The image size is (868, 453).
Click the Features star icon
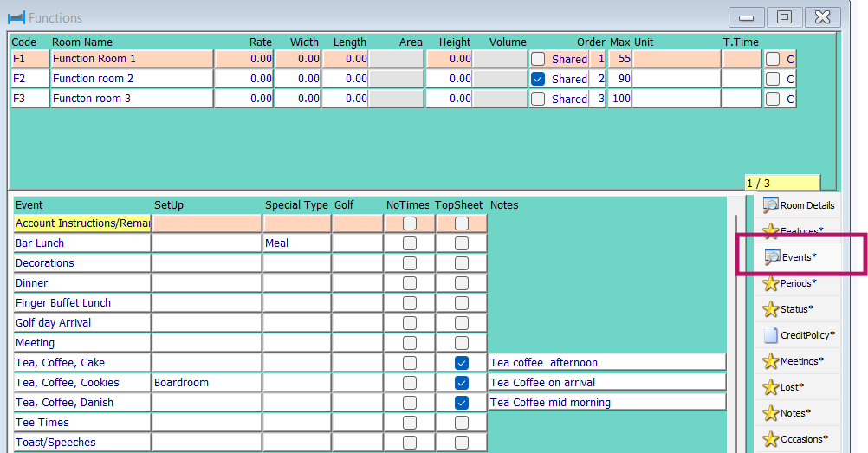(x=771, y=231)
